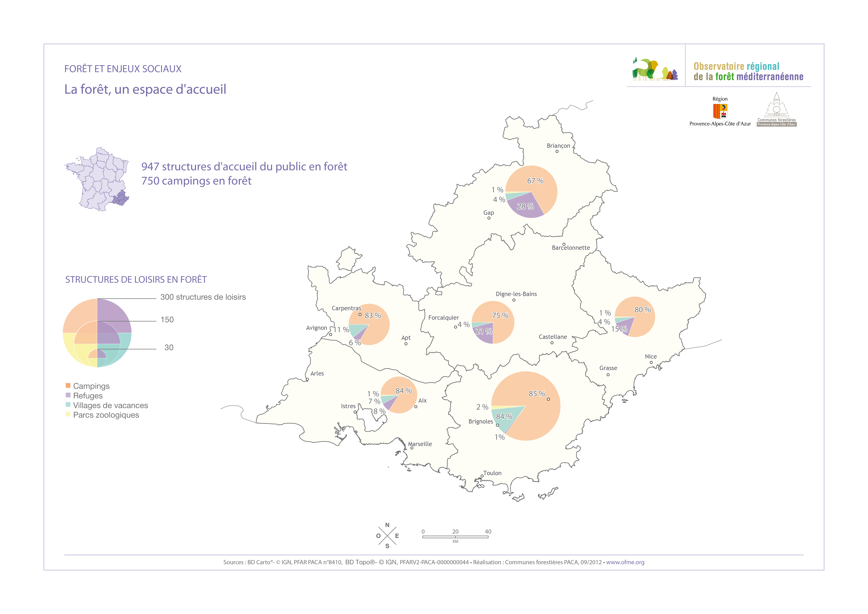Click the proportional circle size legend
This screenshot has width=868, height=614.
pos(97,333)
